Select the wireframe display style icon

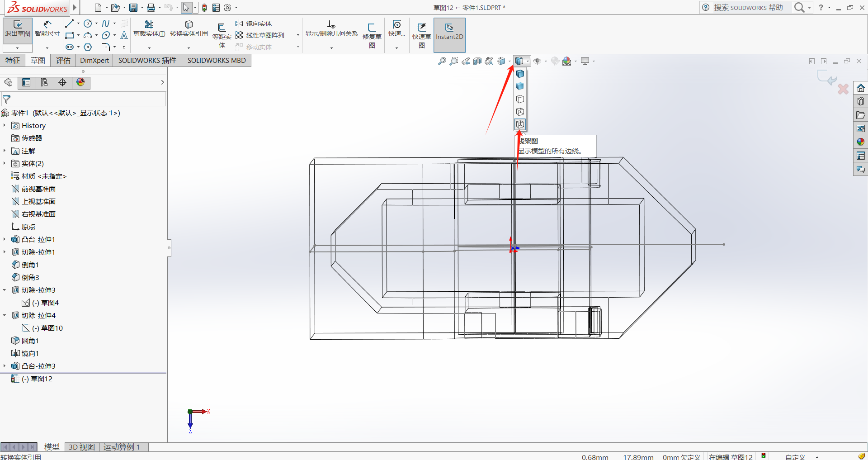click(x=520, y=124)
